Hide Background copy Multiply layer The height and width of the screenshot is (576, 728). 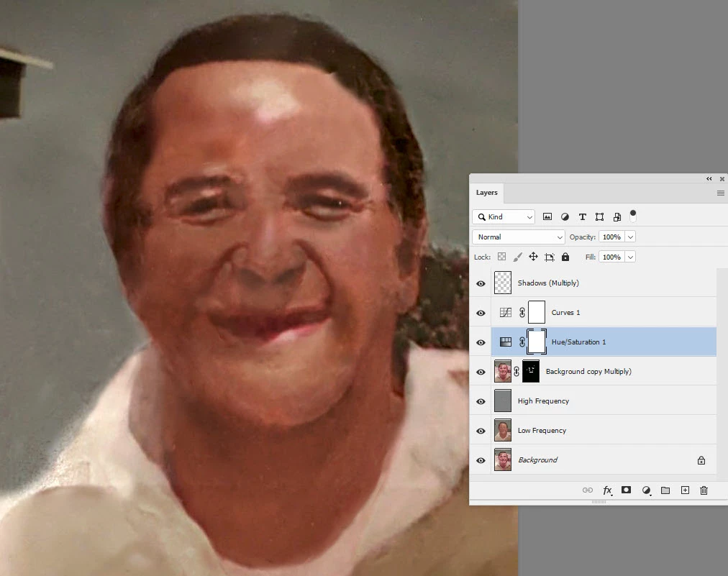(x=481, y=372)
